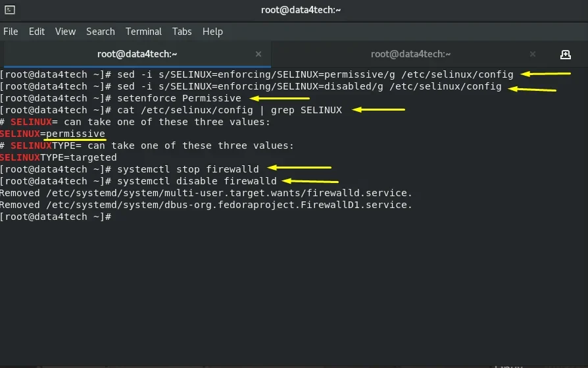This screenshot has width=588, height=368.
Task: Click the systemctl stop firewalld command
Action: point(130,169)
